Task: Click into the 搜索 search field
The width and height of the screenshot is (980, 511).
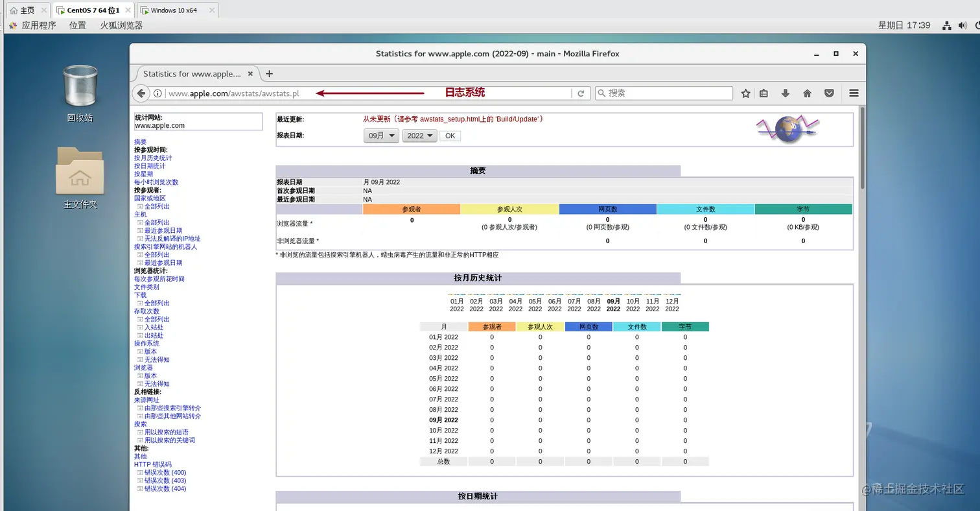Action: [664, 93]
